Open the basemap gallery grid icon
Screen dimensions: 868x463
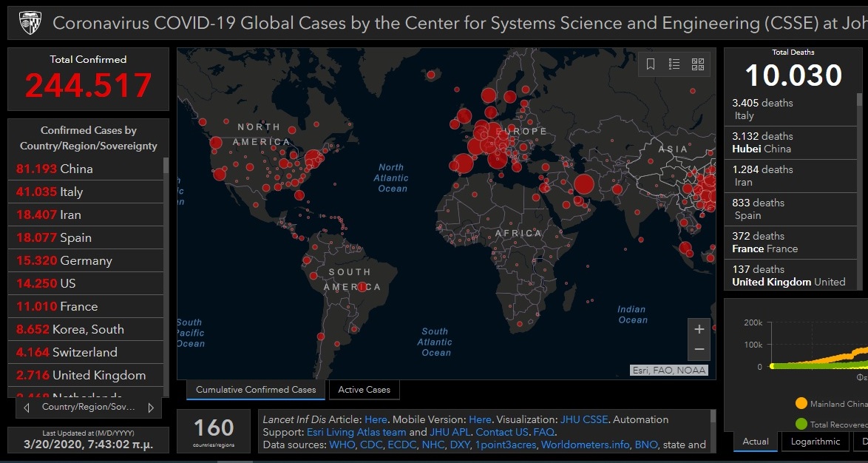698,64
